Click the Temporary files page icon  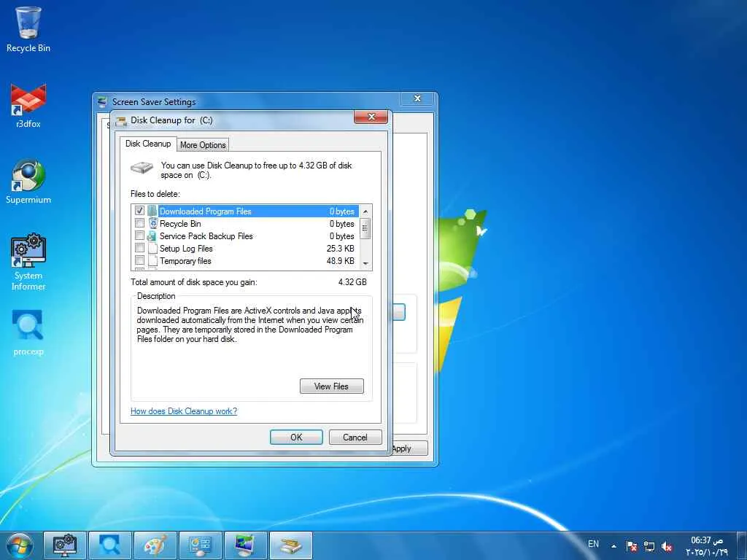coord(152,260)
